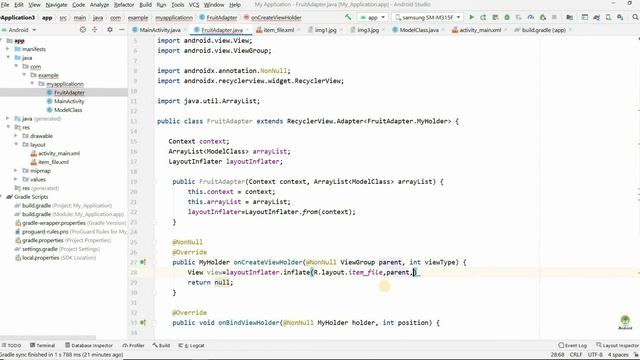640x360 pixels.
Task: Switch to the activity_main.xml tab
Action: (480, 30)
